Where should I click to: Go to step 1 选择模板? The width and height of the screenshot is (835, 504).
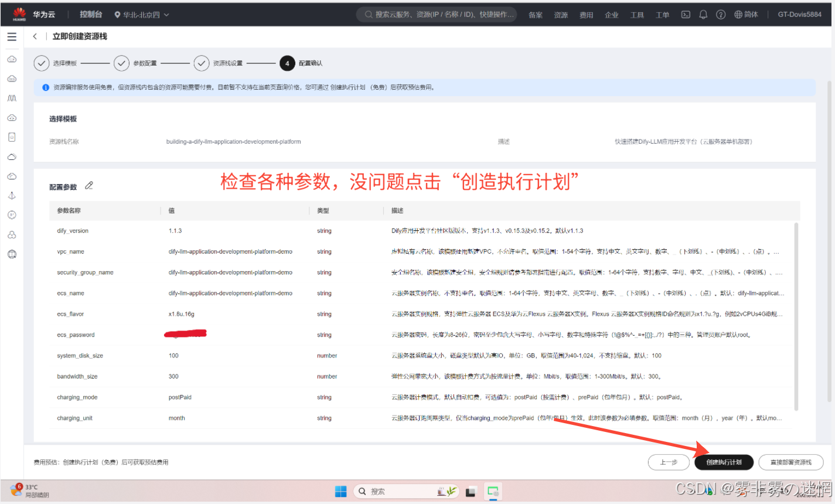tap(56, 63)
